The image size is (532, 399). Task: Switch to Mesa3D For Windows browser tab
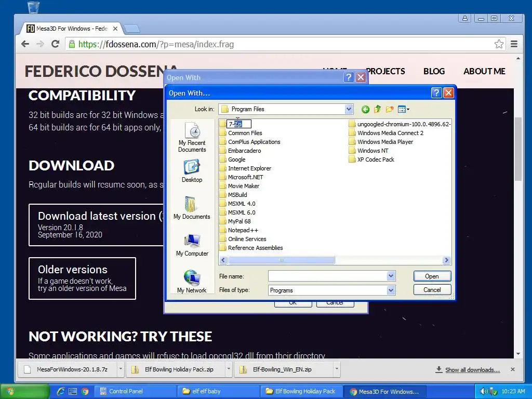(x=72, y=29)
